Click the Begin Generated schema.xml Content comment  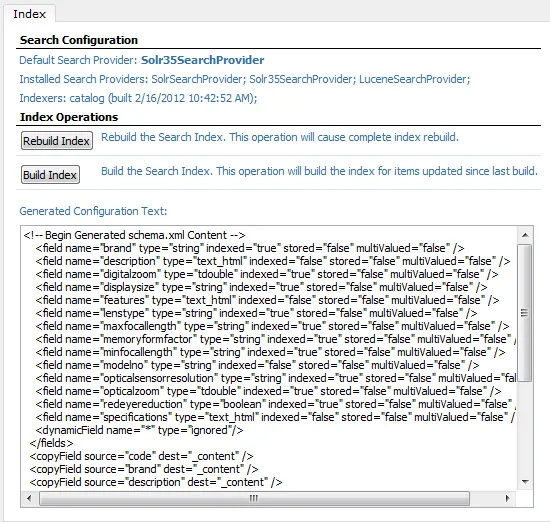point(134,235)
